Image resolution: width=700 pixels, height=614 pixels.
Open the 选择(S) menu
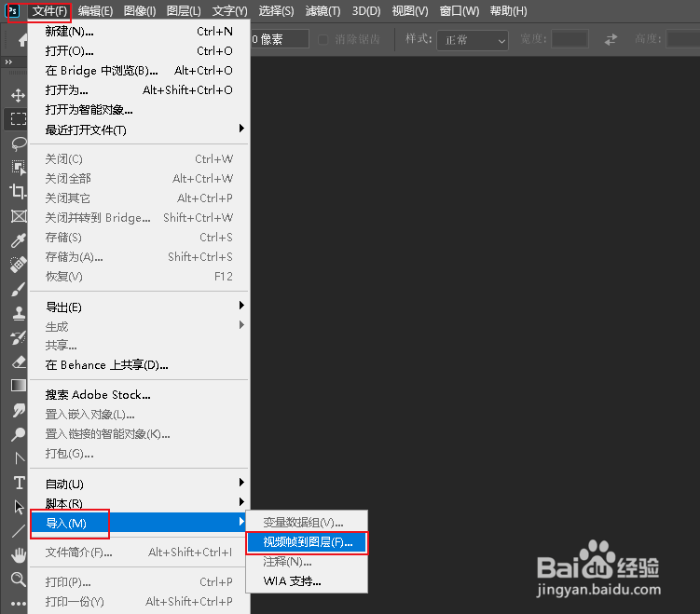coord(276,10)
